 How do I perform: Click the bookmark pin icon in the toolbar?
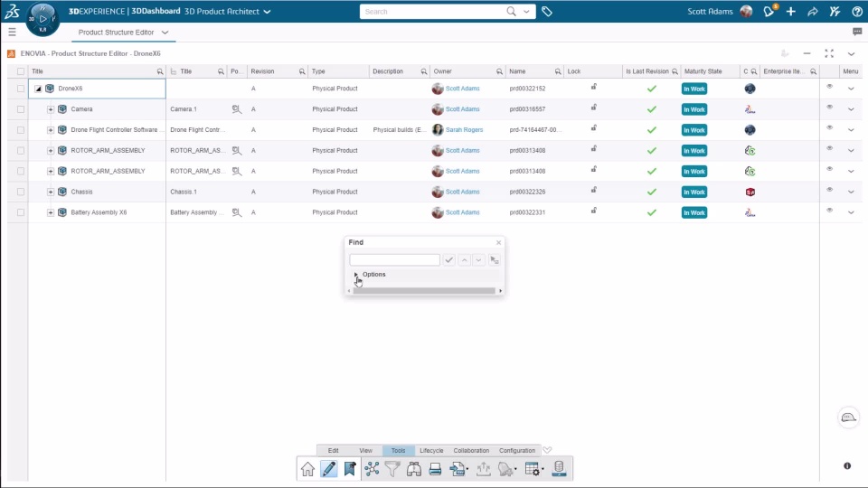click(350, 469)
